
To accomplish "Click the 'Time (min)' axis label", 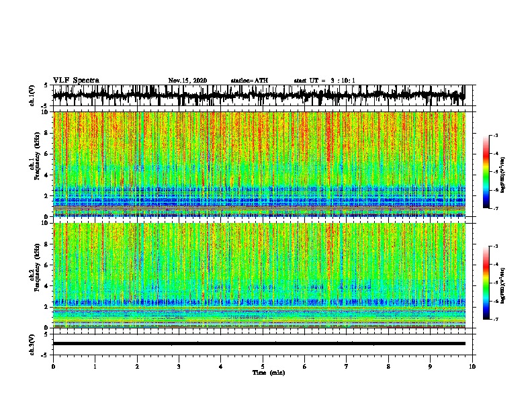I will tap(269, 373).
